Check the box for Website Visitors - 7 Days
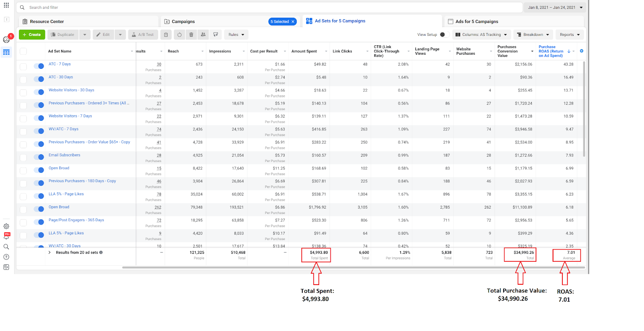The width and height of the screenshot is (644, 331). pos(23,119)
